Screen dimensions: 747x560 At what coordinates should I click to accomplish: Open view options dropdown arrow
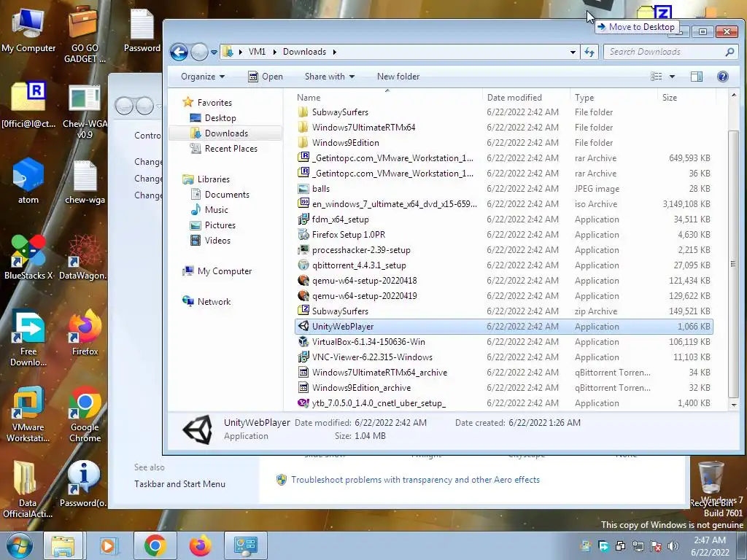click(672, 76)
